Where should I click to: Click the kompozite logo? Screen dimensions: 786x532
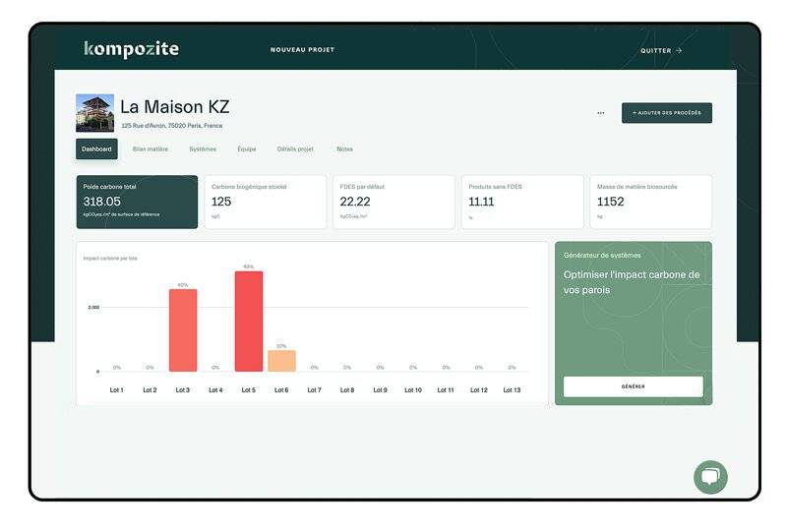[x=131, y=49]
